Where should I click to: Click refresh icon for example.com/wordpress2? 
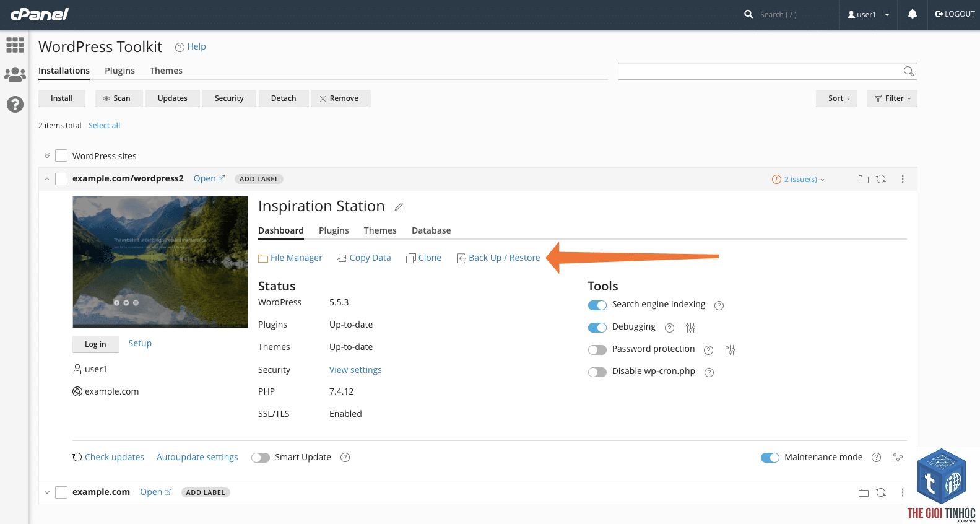[881, 179]
